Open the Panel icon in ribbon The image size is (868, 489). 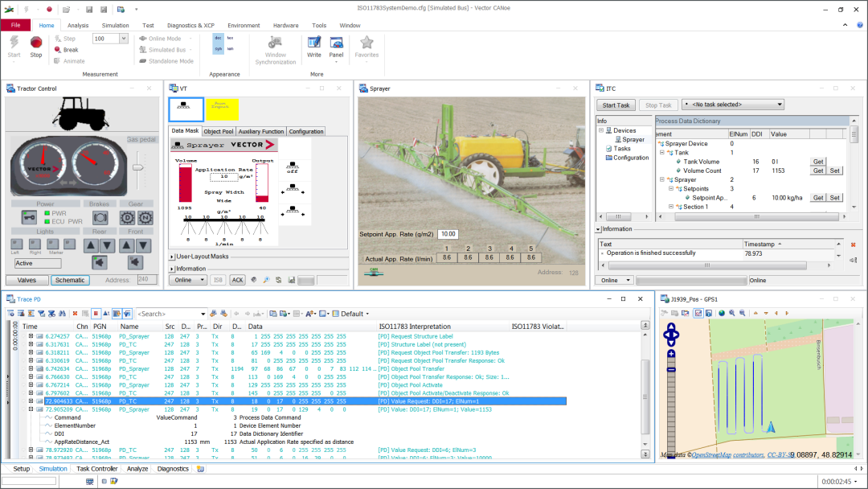[x=336, y=43]
